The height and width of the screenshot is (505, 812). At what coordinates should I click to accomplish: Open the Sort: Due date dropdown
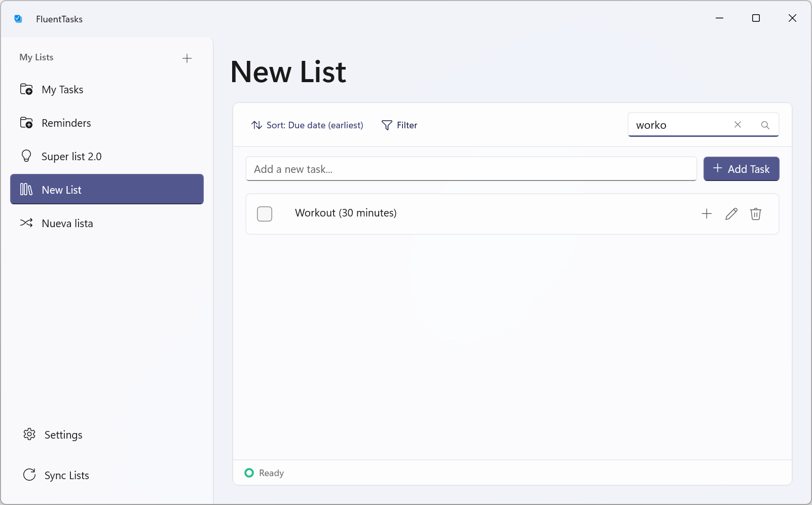(307, 125)
